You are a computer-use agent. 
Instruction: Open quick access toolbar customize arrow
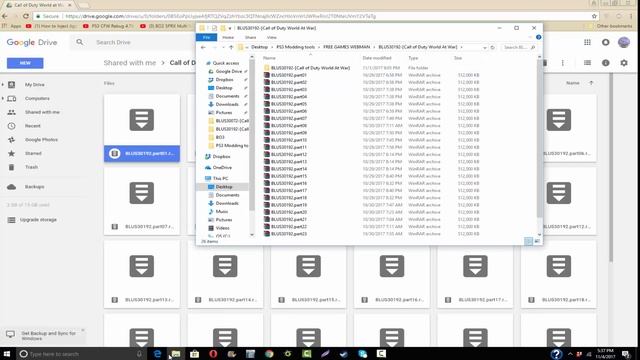230,28
